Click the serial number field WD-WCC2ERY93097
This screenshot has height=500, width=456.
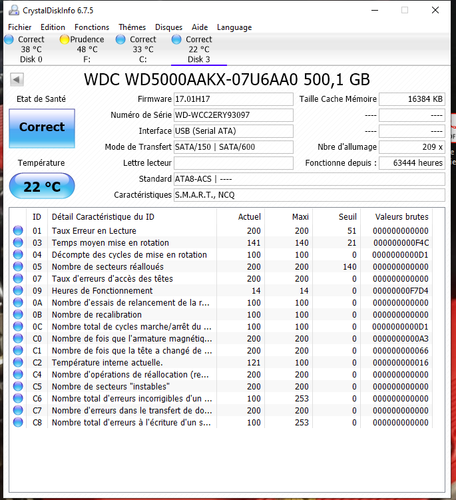[233, 115]
